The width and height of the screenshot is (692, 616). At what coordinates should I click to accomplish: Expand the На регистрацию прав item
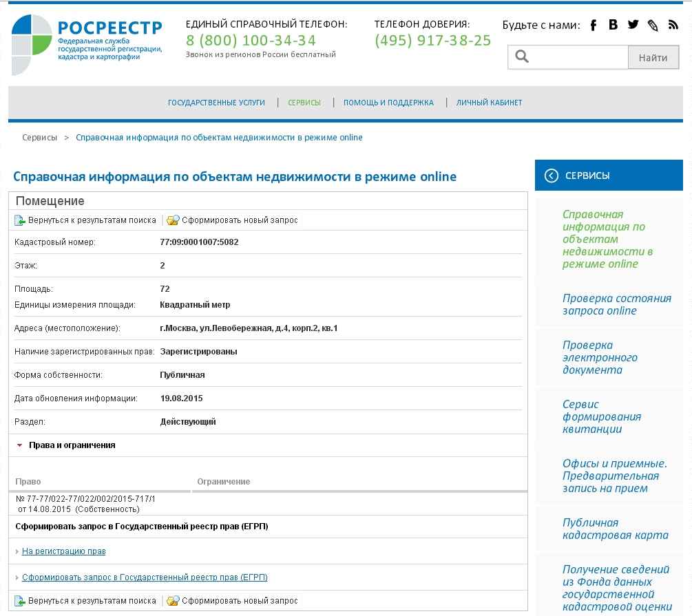17,551
